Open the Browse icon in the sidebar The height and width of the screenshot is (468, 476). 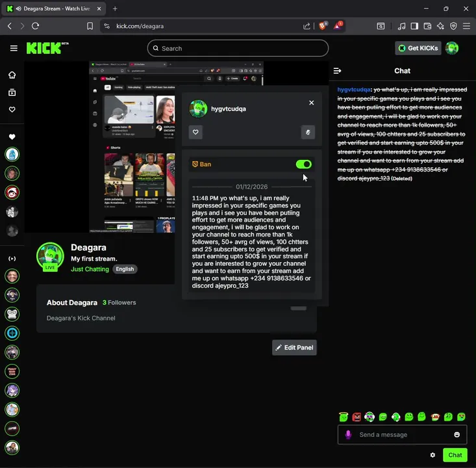[x=12, y=92]
